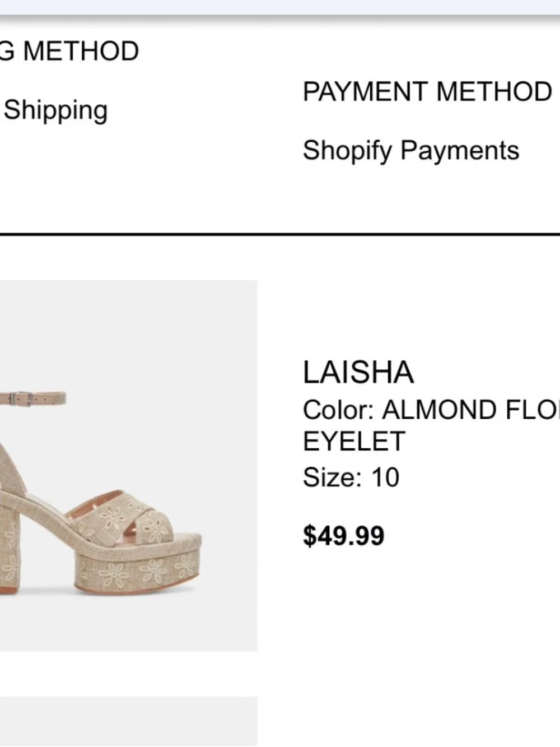560x747 pixels.
Task: Click the Color: ALMOND text line
Action: coord(431,410)
